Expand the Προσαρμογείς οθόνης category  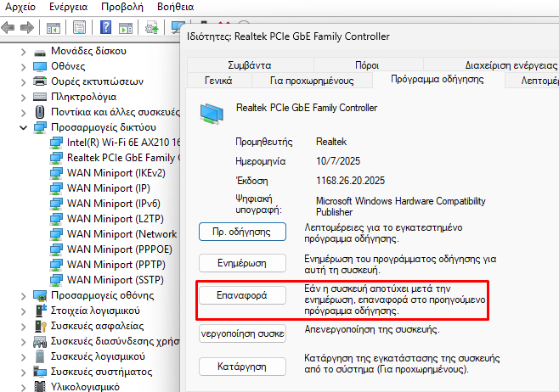[x=23, y=296]
